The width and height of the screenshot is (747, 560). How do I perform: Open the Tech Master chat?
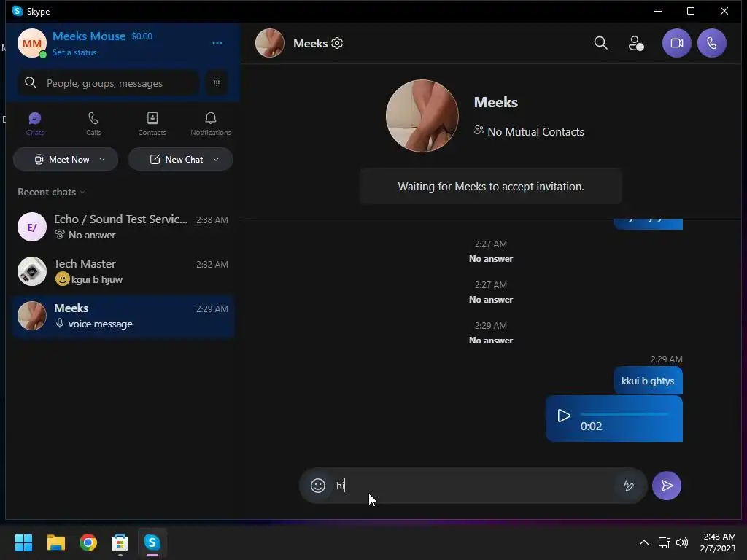(123, 271)
